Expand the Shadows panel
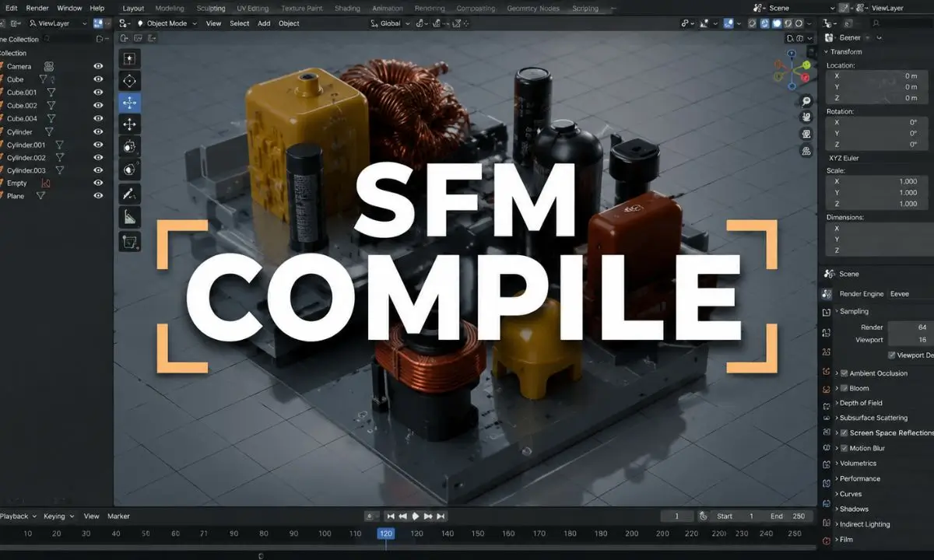 pyautogui.click(x=852, y=509)
